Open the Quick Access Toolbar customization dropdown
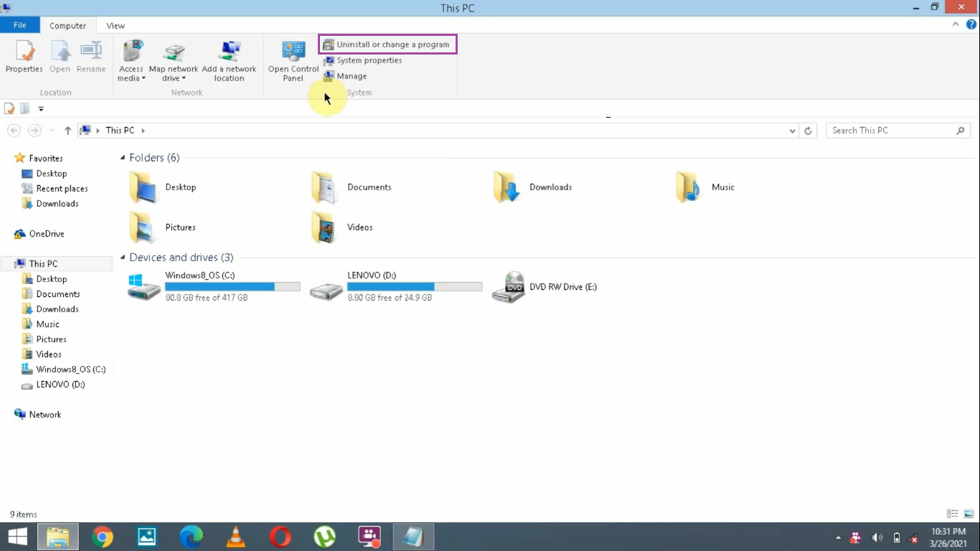 pos(41,109)
